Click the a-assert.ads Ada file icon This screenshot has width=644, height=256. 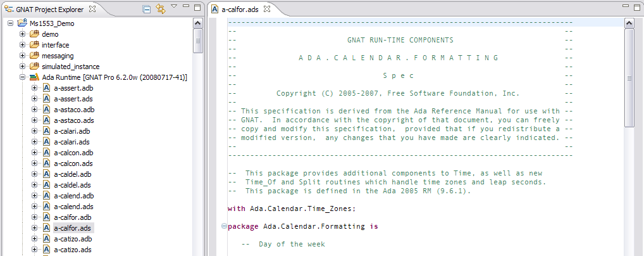(46, 99)
